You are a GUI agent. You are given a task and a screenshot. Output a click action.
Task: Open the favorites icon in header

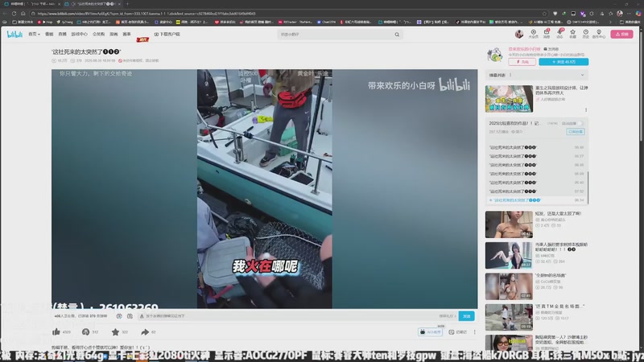pos(572,34)
